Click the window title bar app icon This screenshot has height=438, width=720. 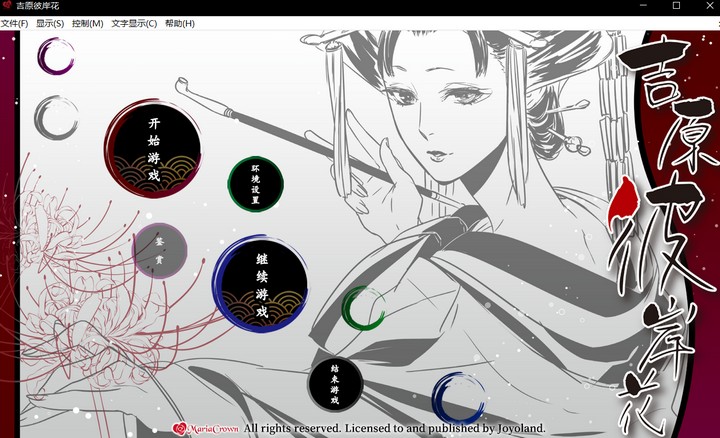[7, 6]
